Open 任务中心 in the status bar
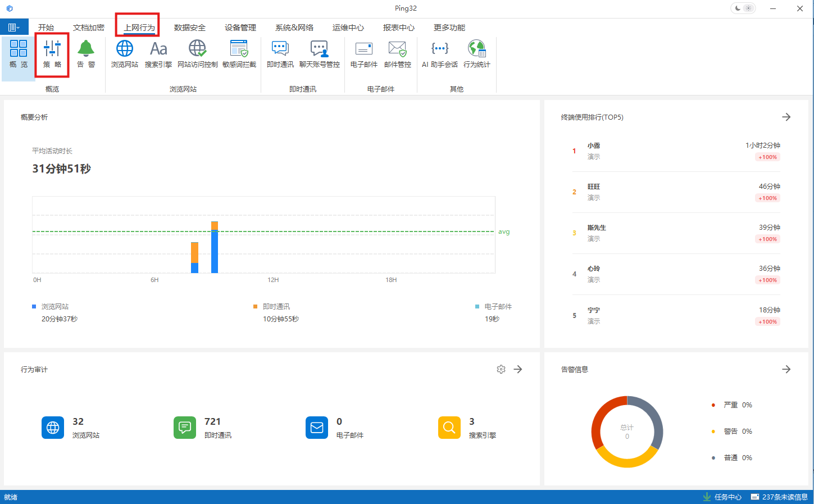The image size is (814, 504). 722,497
